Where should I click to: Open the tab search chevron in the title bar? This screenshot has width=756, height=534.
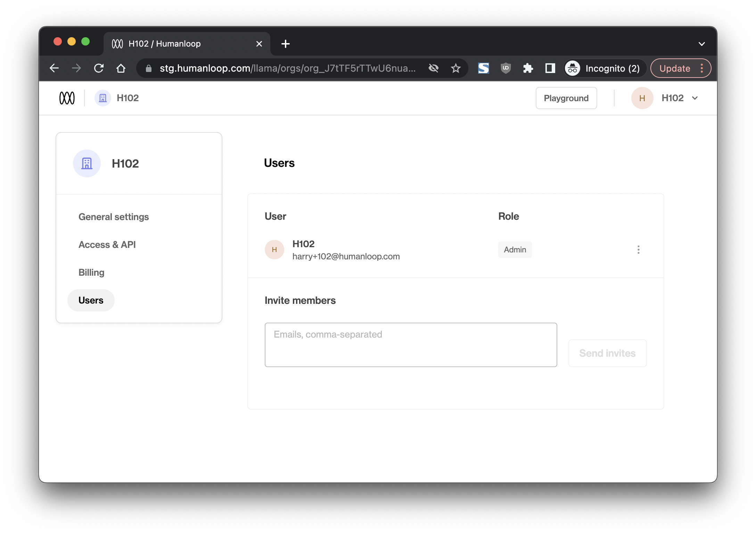(x=701, y=44)
